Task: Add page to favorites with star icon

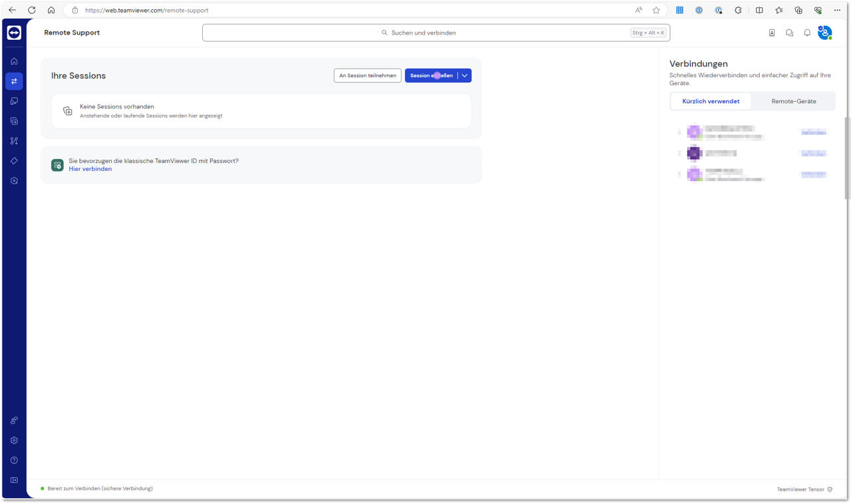Action: (x=656, y=10)
